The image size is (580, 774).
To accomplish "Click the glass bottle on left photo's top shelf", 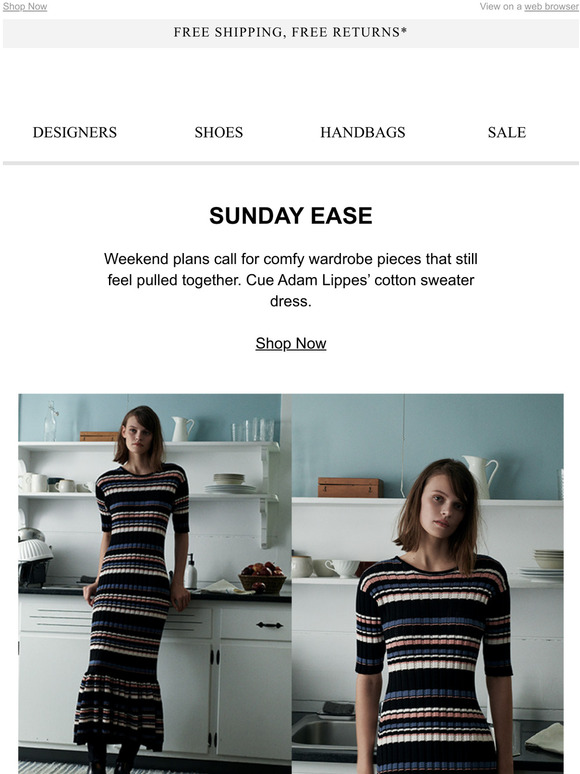I will click(x=50, y=421).
